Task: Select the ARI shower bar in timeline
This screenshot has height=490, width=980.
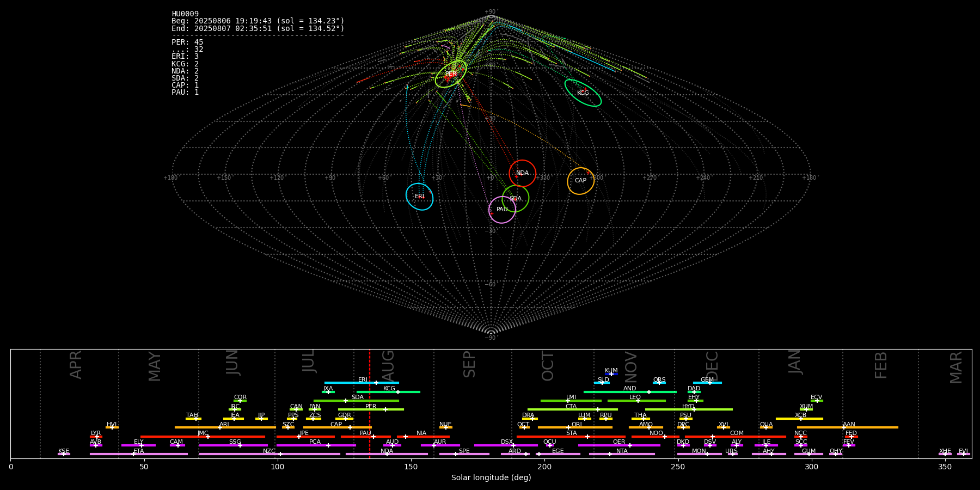Action: [225, 427]
